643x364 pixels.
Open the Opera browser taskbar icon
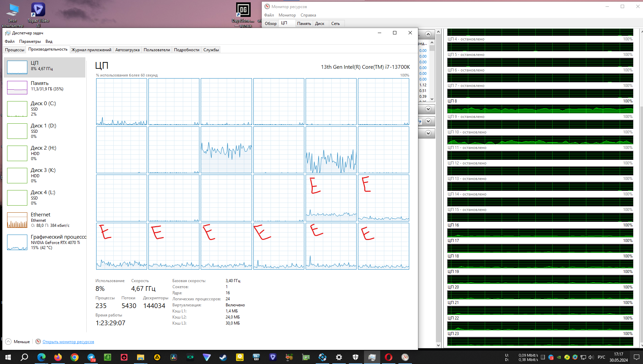click(x=389, y=357)
